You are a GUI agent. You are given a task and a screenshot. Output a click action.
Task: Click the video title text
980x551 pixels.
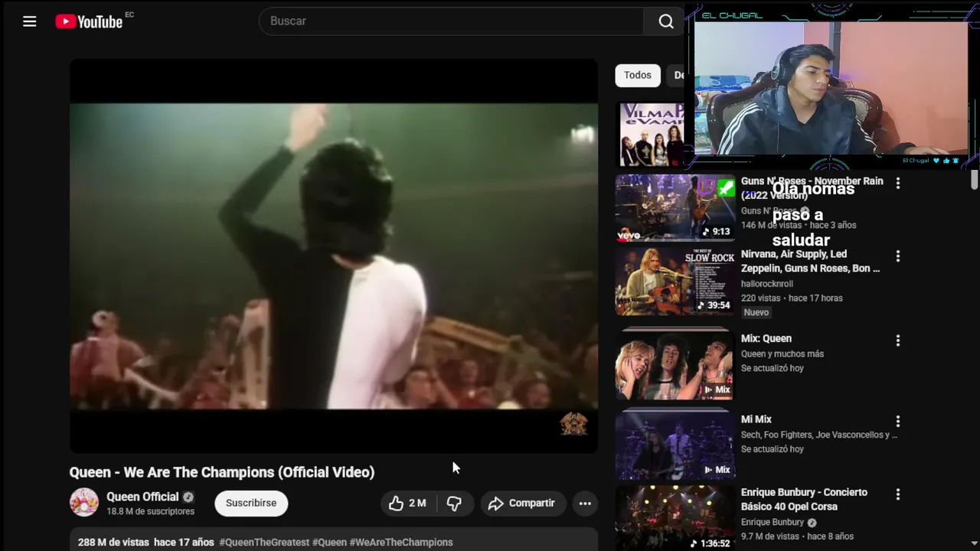click(222, 472)
